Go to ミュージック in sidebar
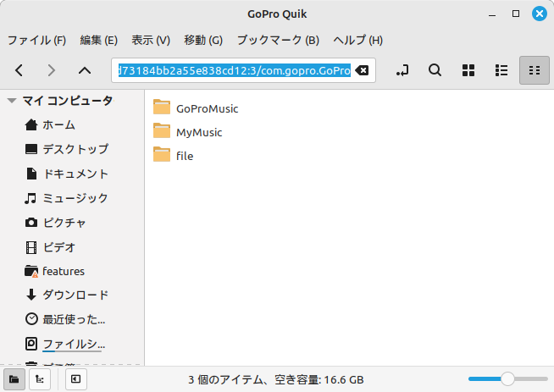This screenshot has height=392, width=554. [75, 198]
